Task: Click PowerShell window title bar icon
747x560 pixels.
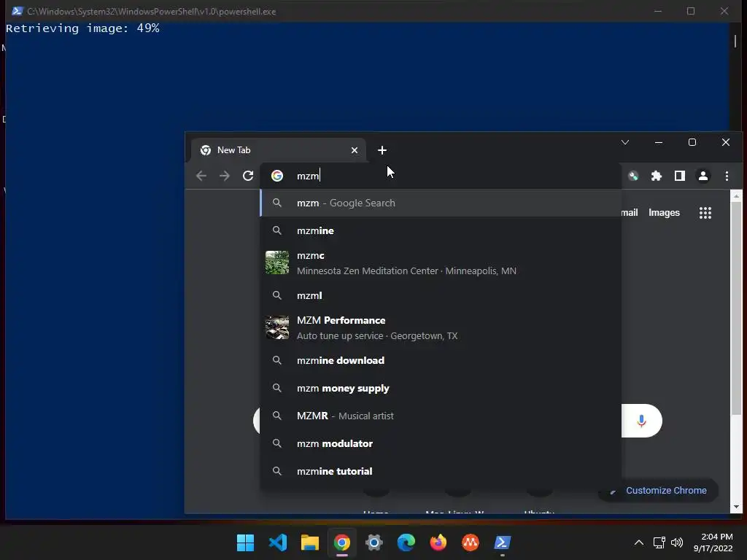Action: click(x=18, y=11)
